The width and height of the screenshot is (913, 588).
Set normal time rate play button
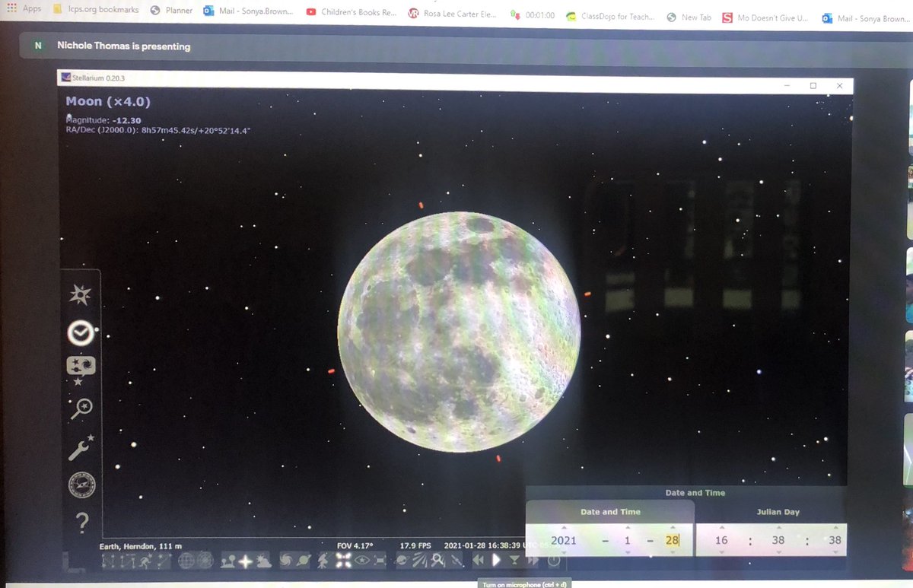click(x=496, y=561)
